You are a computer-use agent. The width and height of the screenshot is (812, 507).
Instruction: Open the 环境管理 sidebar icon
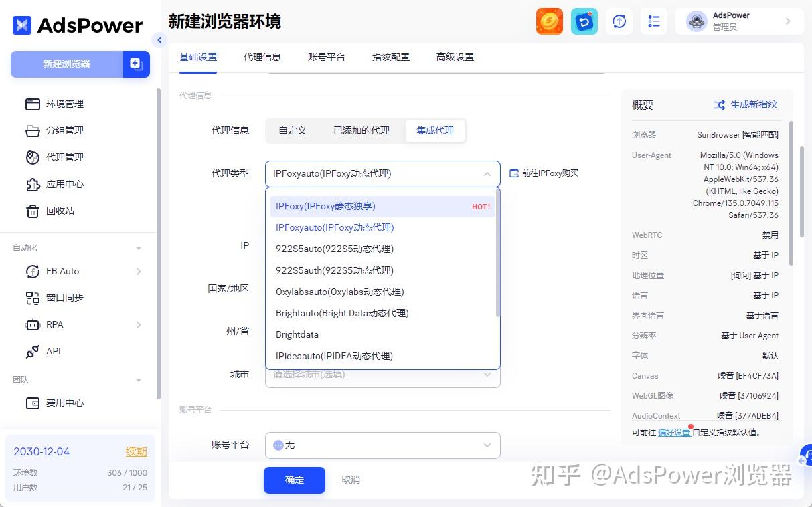click(33, 104)
